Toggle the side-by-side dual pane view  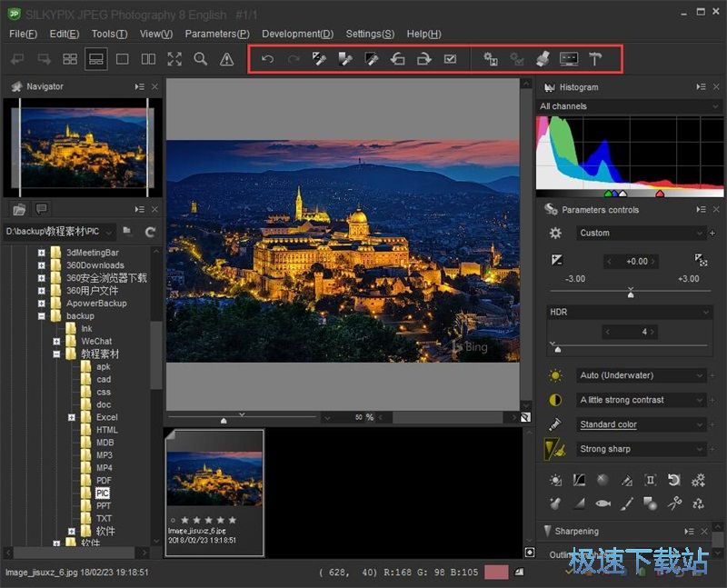pos(148,59)
